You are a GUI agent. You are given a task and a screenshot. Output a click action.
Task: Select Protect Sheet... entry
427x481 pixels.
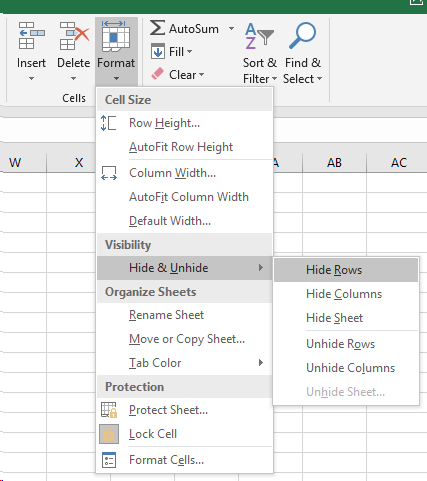click(185, 410)
